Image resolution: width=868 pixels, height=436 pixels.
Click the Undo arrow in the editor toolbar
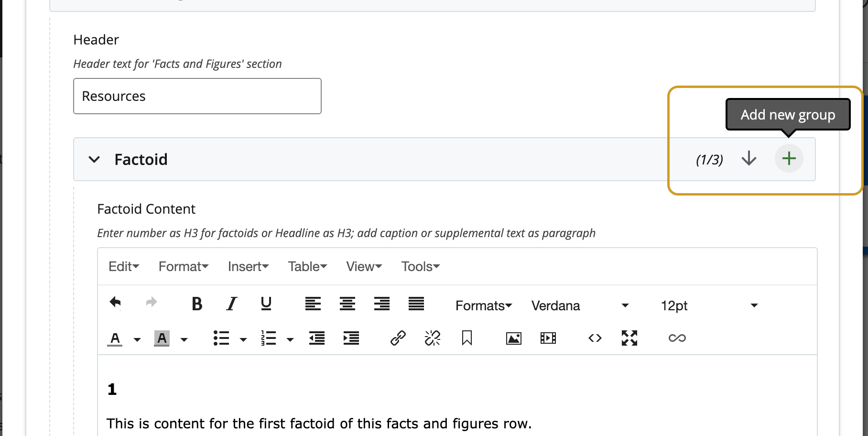coord(115,303)
